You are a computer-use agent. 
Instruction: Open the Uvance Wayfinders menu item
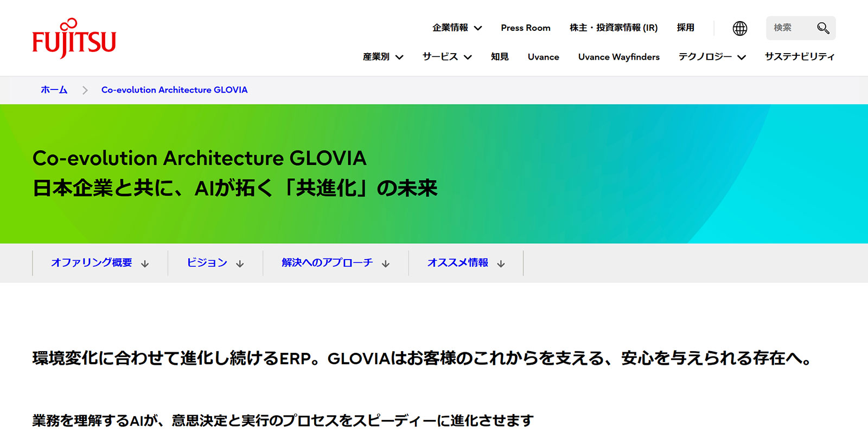[x=619, y=57]
